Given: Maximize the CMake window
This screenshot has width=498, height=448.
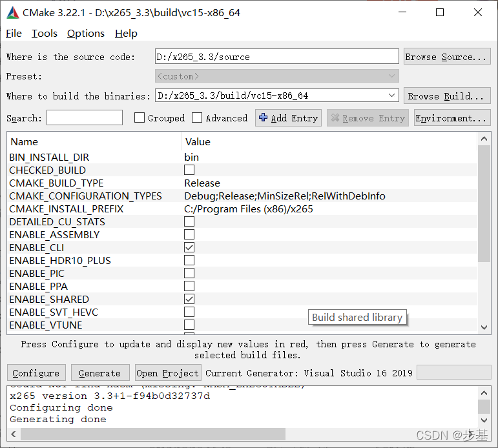Looking at the screenshot, I should [x=440, y=12].
